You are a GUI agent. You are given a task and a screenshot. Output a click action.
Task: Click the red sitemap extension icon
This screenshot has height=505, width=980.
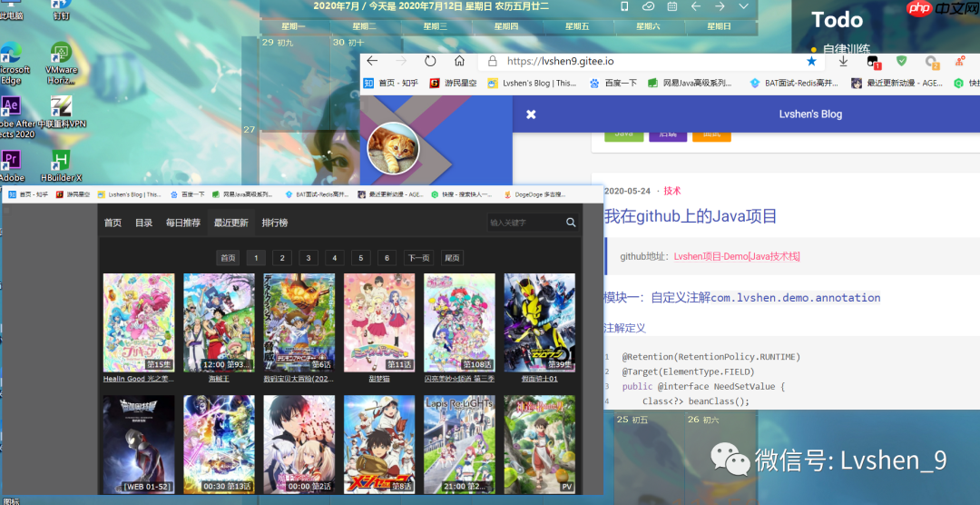(959, 62)
